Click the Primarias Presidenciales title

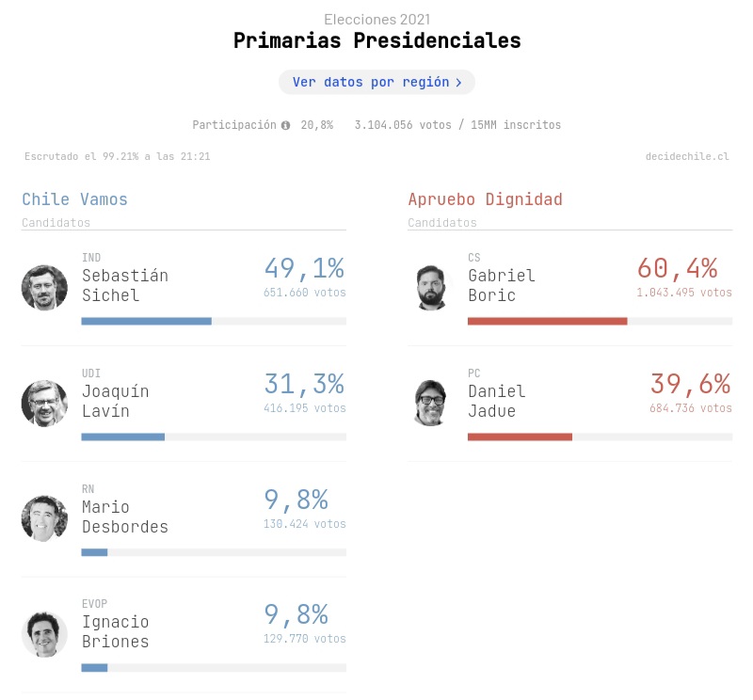pos(376,41)
